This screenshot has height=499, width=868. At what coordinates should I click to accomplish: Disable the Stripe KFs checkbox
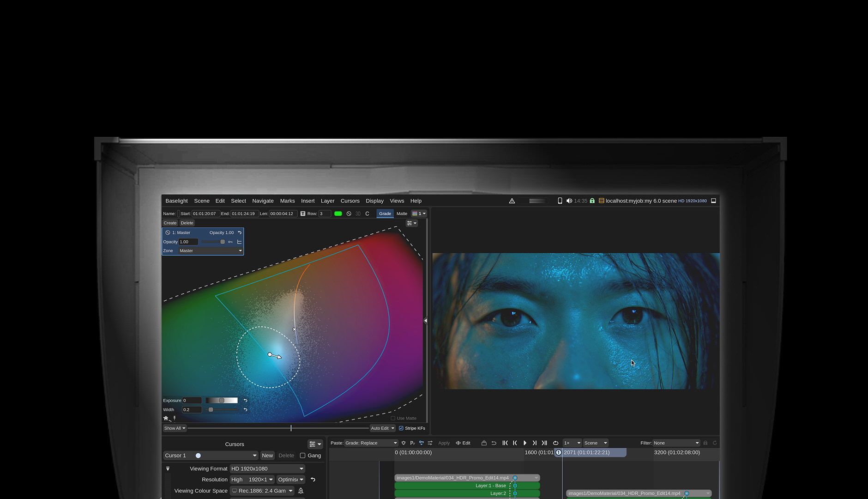point(401,428)
